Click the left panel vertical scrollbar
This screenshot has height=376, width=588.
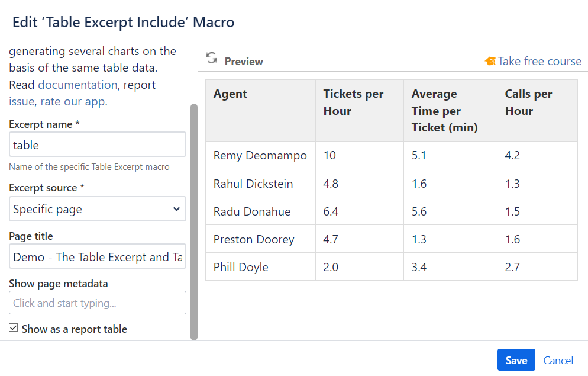194,222
